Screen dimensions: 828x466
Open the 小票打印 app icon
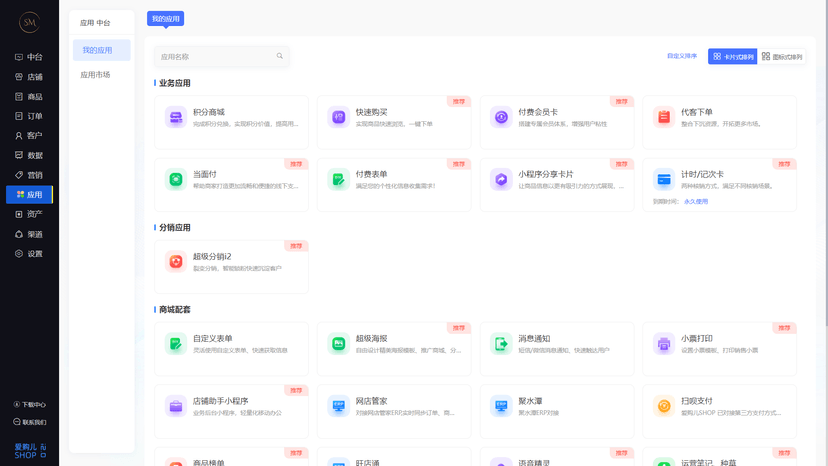tap(664, 343)
